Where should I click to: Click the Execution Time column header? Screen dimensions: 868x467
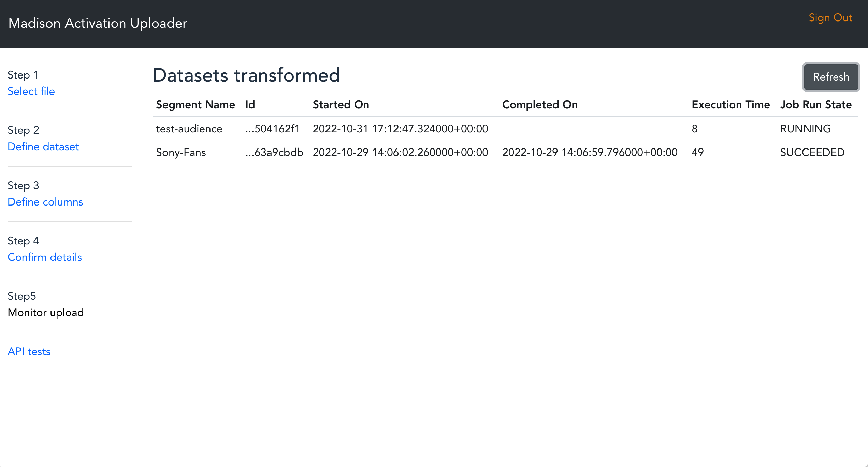pyautogui.click(x=730, y=105)
